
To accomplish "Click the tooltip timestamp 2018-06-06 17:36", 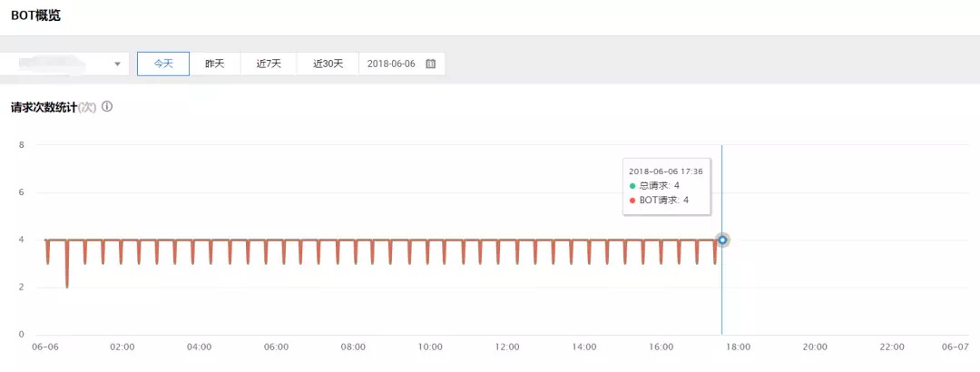I will (666, 171).
